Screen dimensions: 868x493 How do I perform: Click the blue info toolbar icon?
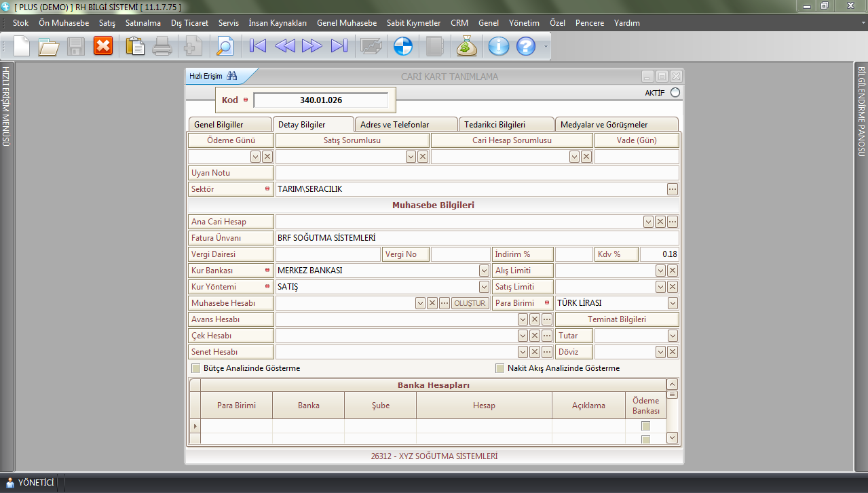499,46
